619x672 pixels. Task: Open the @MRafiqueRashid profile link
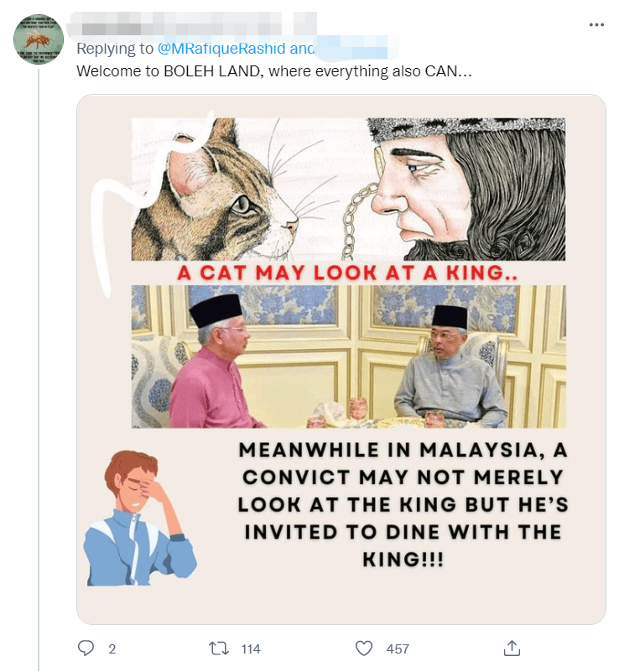pyautogui.click(x=221, y=49)
